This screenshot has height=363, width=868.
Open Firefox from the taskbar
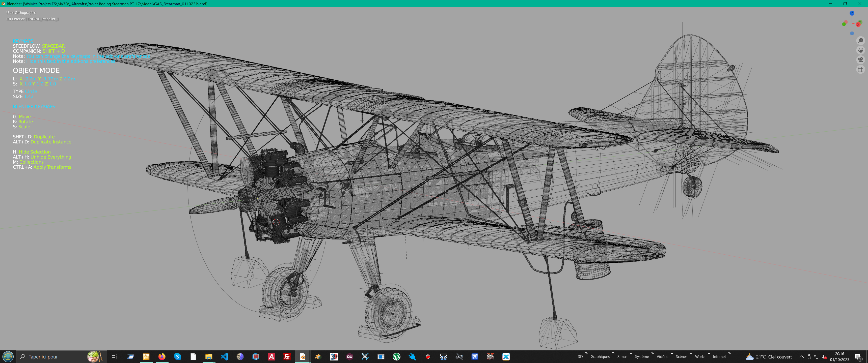(162, 357)
